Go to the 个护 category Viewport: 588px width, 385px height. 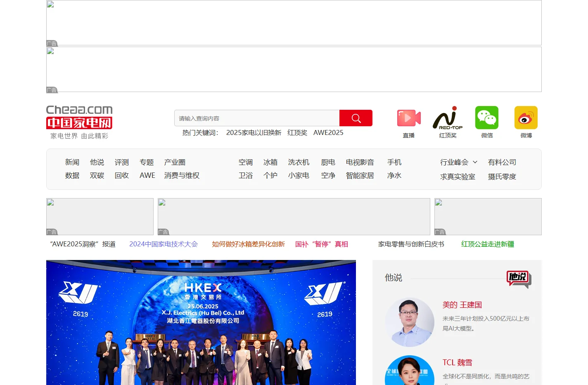click(270, 175)
